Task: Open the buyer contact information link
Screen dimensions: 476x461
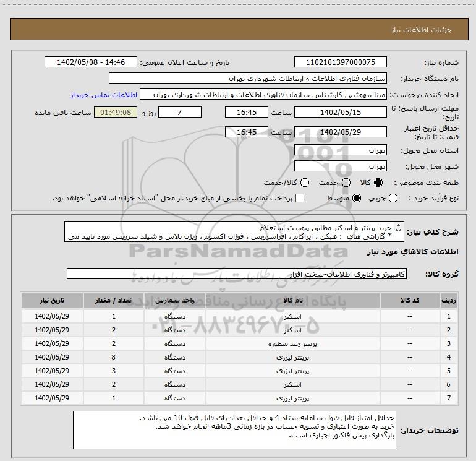Action: 104,95
